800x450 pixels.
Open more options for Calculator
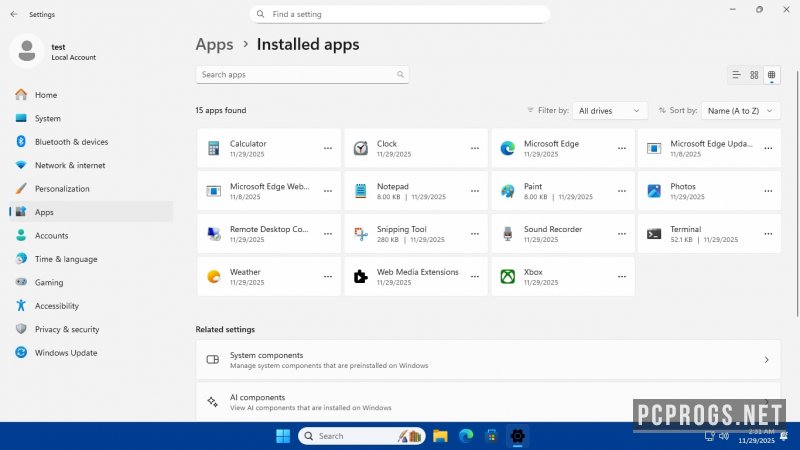[x=328, y=148]
